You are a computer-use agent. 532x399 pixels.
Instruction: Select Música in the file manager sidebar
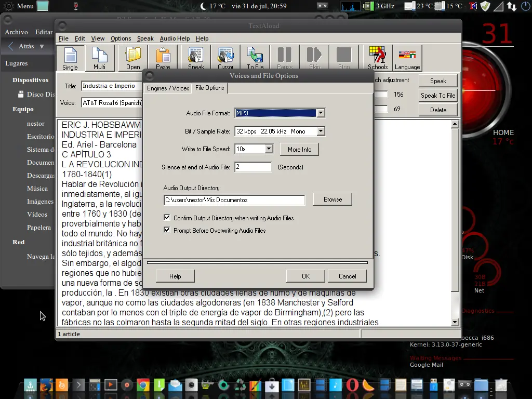point(37,188)
